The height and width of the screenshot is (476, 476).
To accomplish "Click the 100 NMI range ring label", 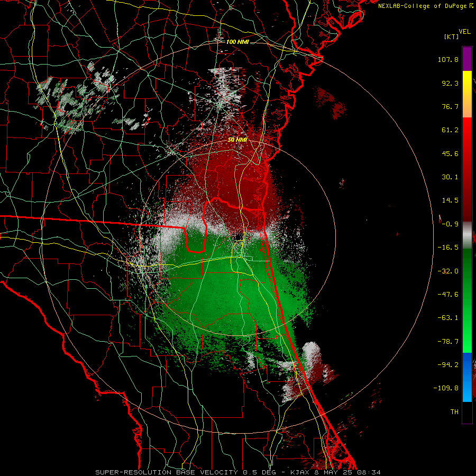I will [237, 42].
